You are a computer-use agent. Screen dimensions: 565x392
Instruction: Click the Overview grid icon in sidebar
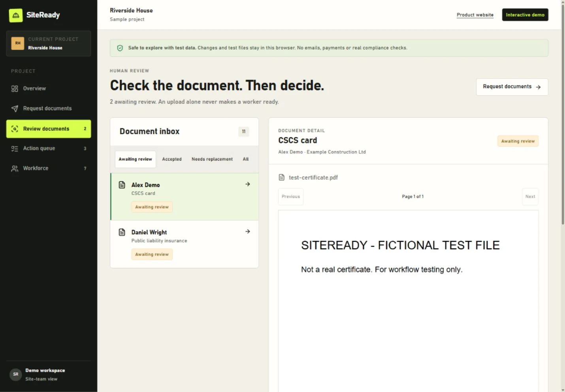[x=15, y=88]
